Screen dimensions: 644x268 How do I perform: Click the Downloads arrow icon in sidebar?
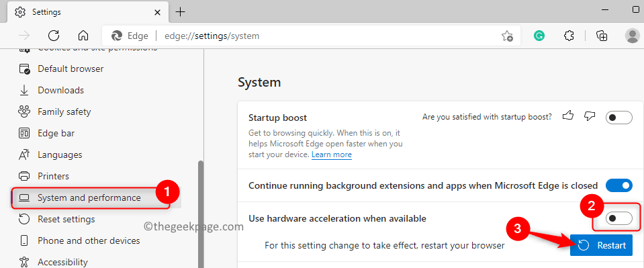(x=25, y=90)
